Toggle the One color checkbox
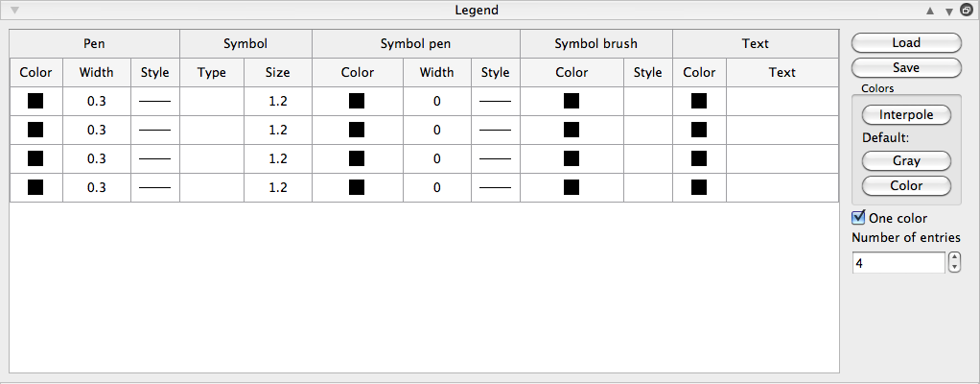Screen dimensions: 980x384 858,218
